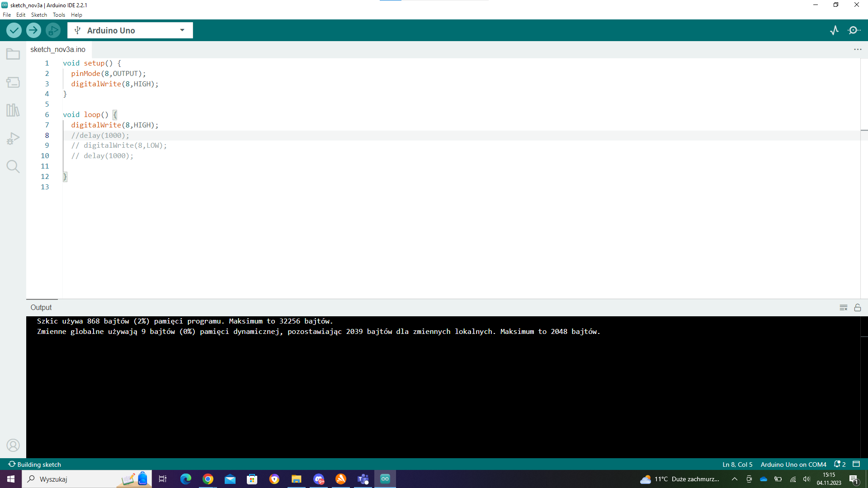Open the tab options ellipsis menu
This screenshot has width=868, height=488.
point(858,49)
